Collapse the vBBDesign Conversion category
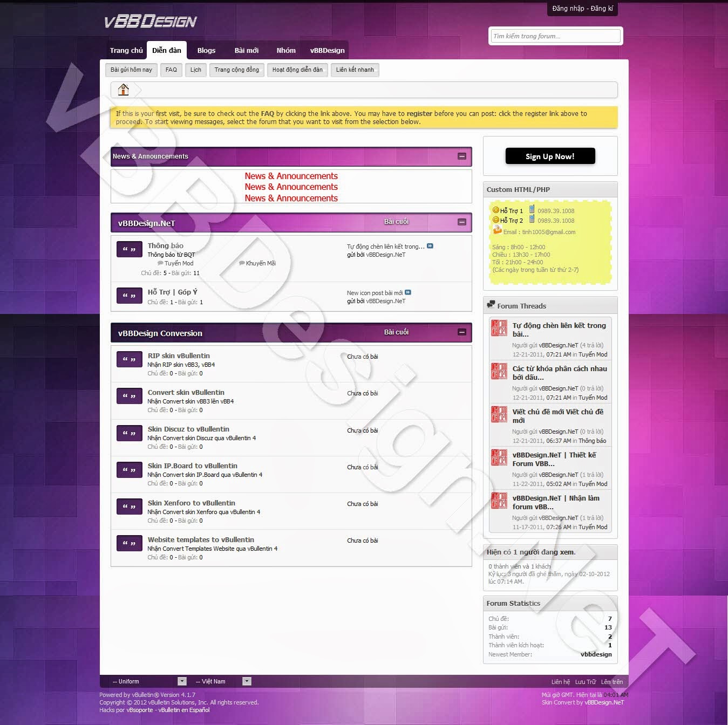Viewport: 728px width, 725px height. tap(462, 332)
